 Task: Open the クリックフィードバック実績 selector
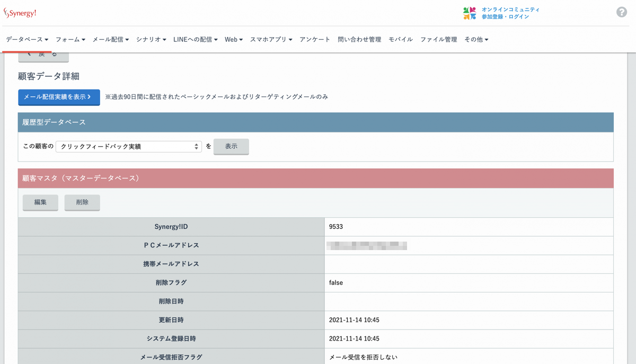click(128, 146)
